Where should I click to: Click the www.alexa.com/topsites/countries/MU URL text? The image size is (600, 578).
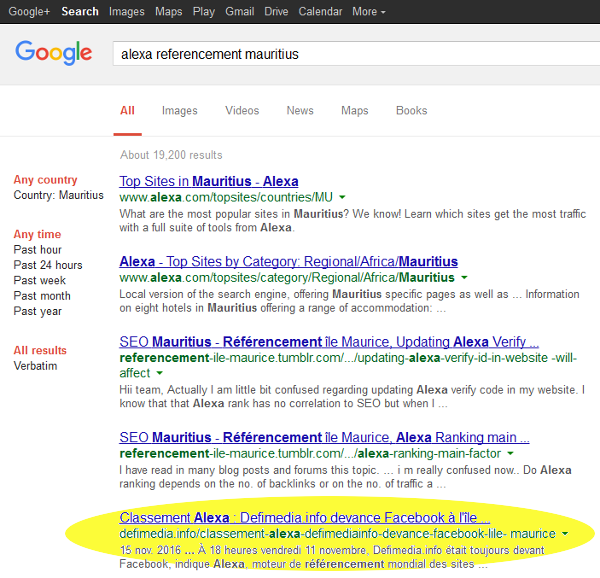(226, 197)
